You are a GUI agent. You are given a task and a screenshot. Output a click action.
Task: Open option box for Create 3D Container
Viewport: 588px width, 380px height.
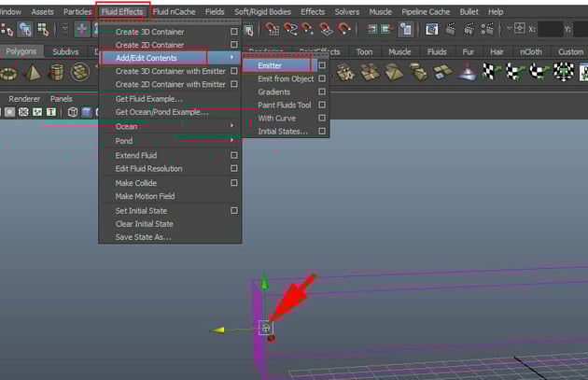(234, 32)
